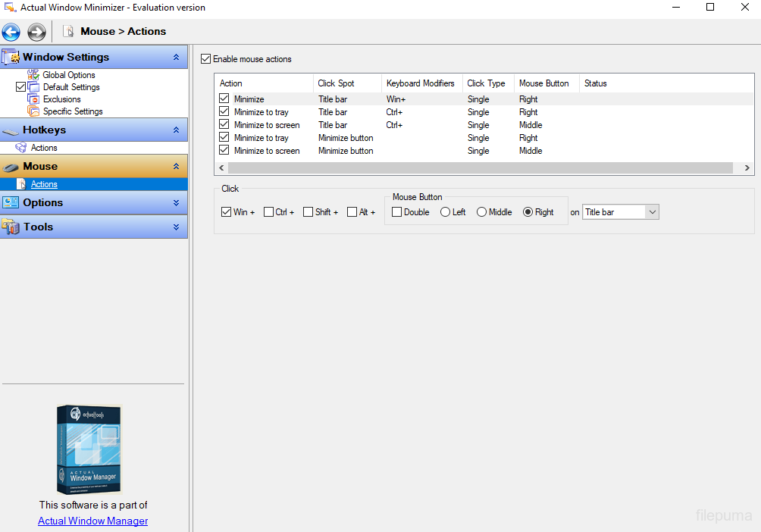The height and width of the screenshot is (532, 761).
Task: Collapse the Window Settings section chevron
Action: (176, 57)
